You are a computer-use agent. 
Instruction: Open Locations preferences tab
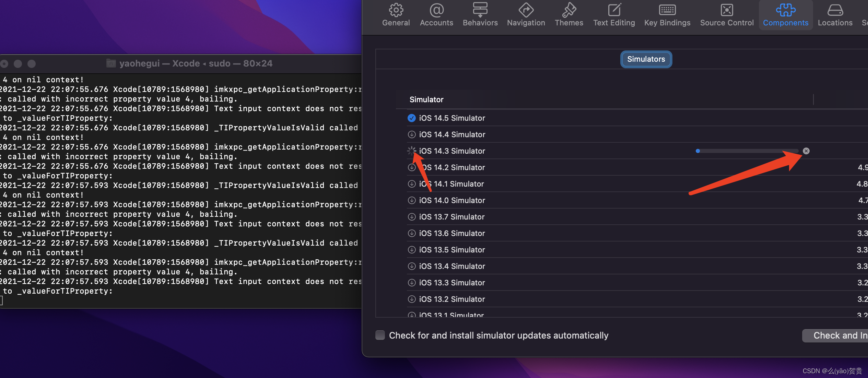[x=835, y=15]
